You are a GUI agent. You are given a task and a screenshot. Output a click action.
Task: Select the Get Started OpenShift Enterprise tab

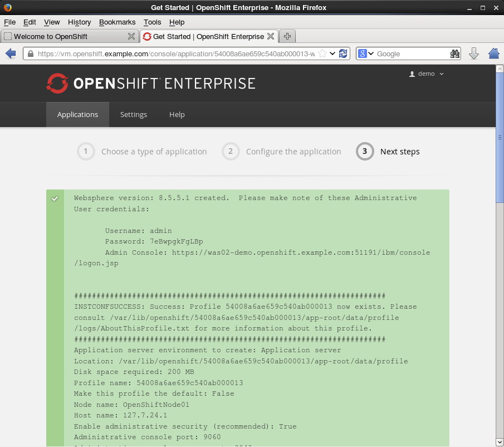point(209,36)
